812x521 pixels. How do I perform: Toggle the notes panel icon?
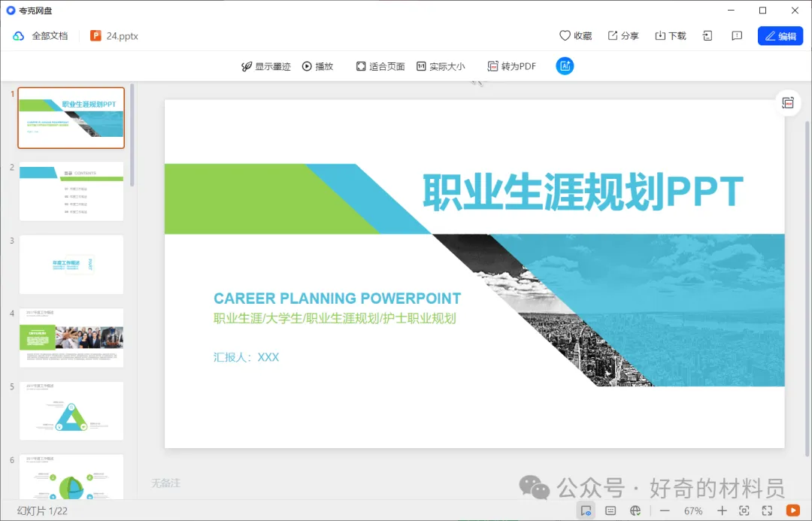[611, 510]
